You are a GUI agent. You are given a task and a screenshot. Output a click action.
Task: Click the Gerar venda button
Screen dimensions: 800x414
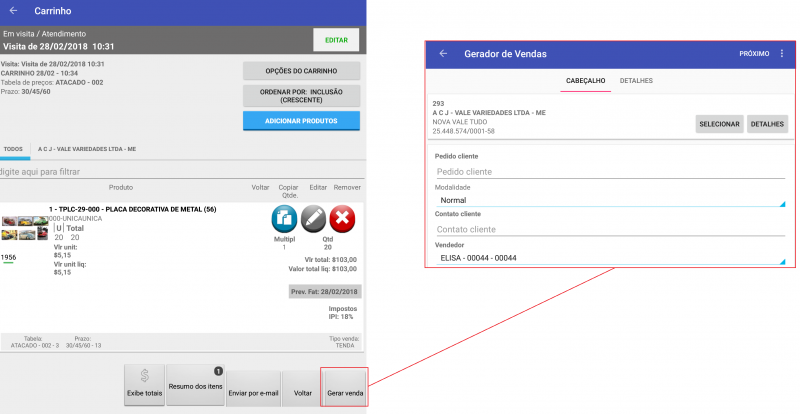344,386
